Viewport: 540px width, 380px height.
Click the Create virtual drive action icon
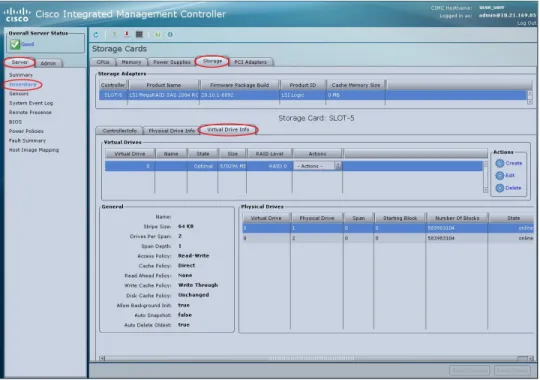tap(500, 163)
